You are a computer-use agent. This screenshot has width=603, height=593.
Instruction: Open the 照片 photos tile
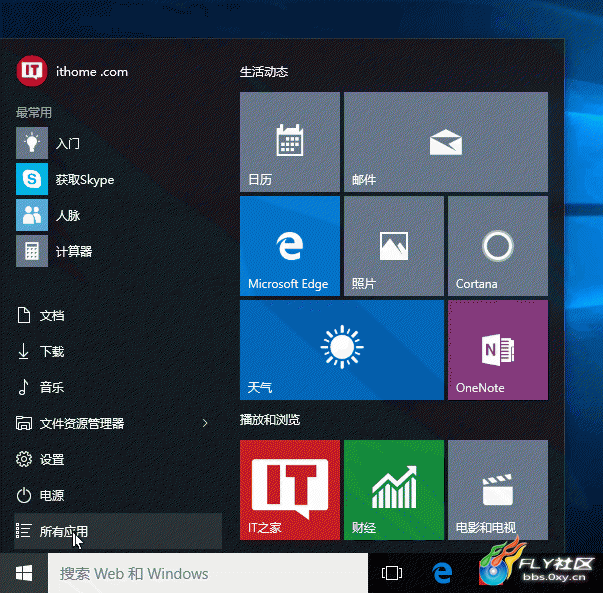394,246
